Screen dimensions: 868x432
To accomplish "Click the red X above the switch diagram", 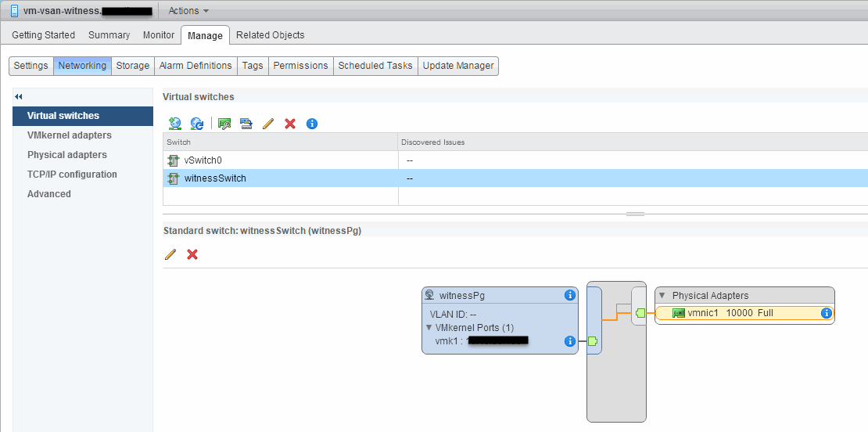I will (192, 254).
